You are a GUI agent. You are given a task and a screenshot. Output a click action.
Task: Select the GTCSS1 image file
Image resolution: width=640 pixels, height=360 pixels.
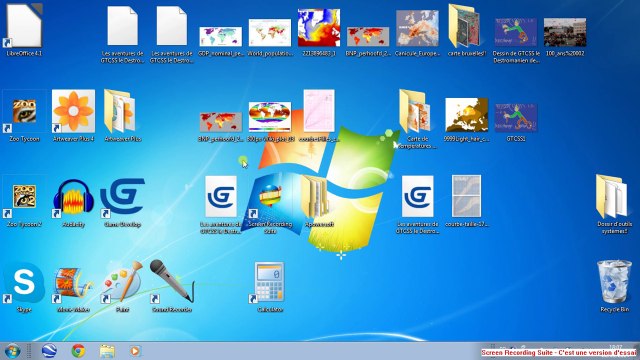tap(516, 118)
